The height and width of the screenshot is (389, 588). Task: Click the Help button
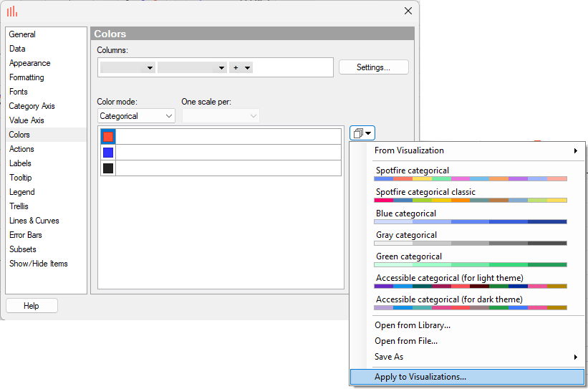[x=32, y=306]
